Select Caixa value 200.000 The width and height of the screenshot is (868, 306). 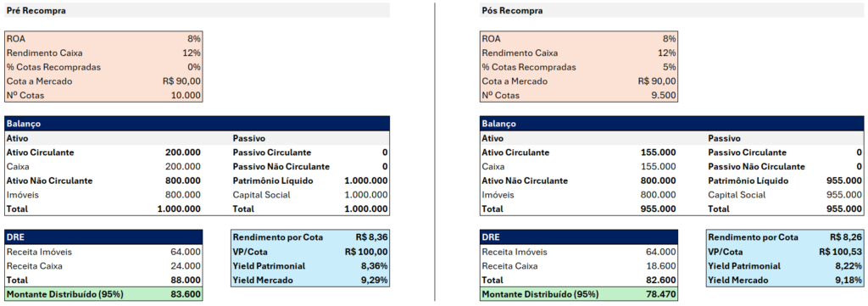[x=183, y=166]
